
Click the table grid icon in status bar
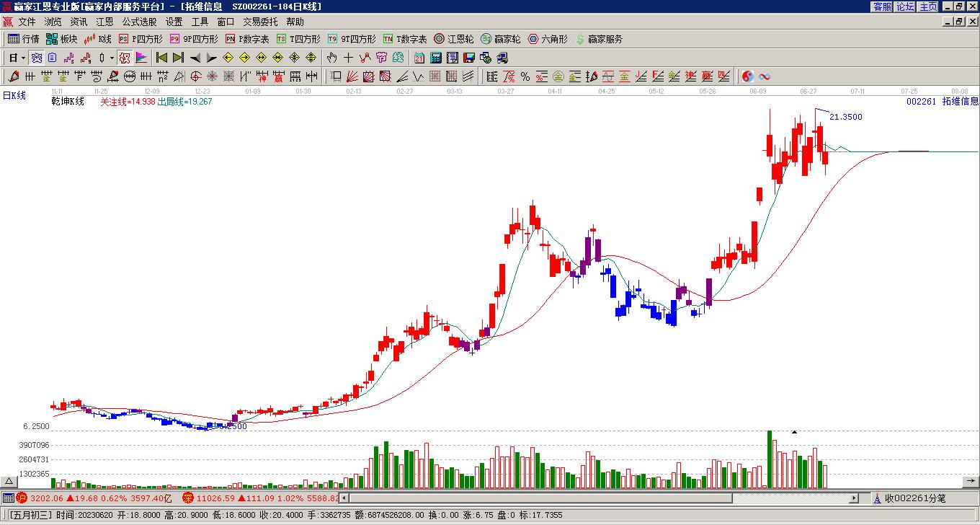click(x=8, y=498)
